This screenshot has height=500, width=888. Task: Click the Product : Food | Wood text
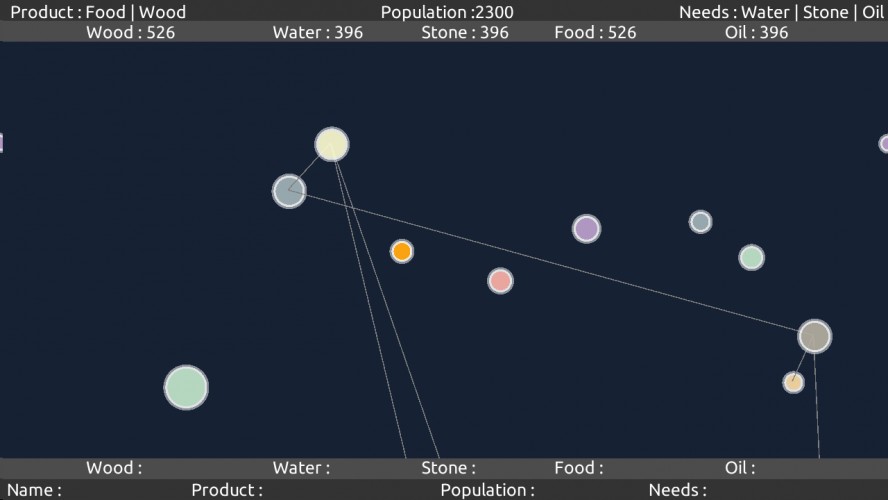tap(98, 12)
